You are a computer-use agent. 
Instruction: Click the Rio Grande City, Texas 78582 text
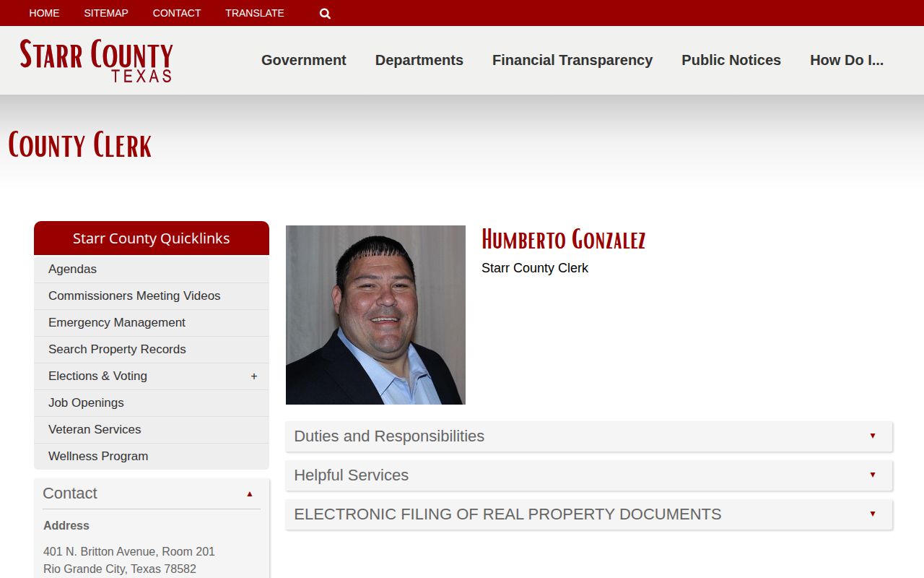tap(120, 569)
